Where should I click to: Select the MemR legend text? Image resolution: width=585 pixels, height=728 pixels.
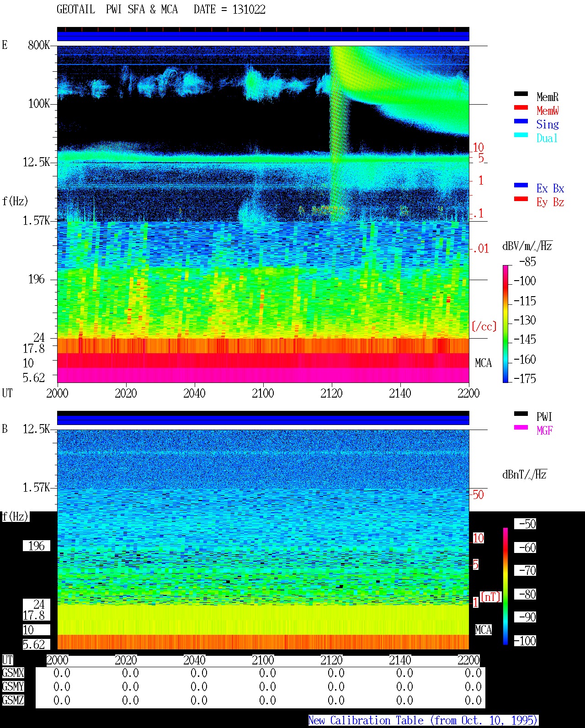548,97
